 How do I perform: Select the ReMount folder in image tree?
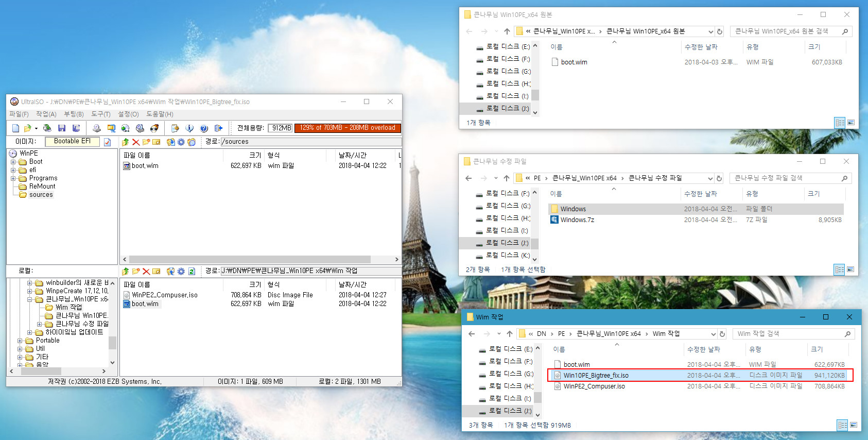click(x=42, y=187)
